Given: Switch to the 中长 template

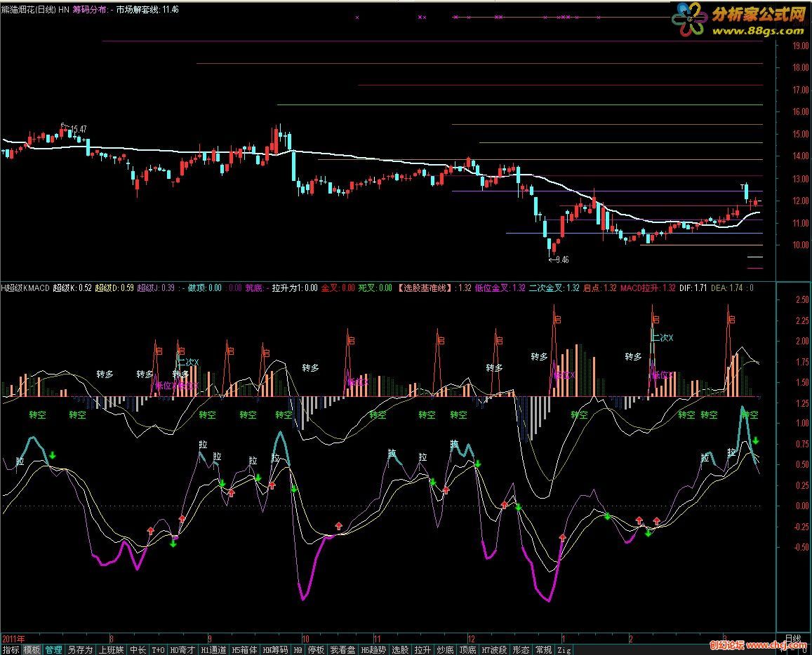Looking at the screenshot, I should pyautogui.click(x=138, y=650).
